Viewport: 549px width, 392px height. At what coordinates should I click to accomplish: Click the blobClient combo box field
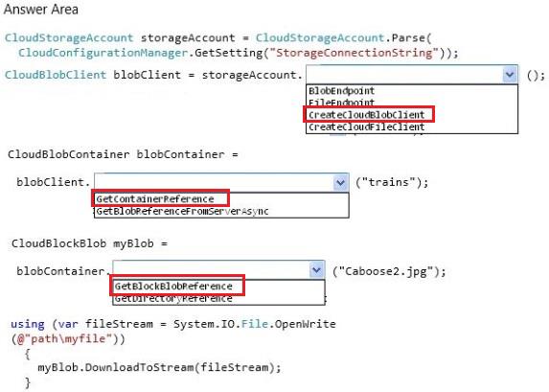coord(221,182)
